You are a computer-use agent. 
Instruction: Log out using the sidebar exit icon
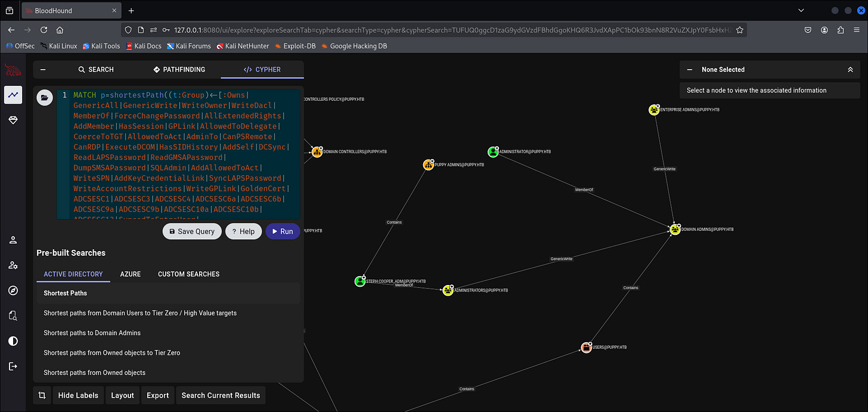(x=13, y=366)
